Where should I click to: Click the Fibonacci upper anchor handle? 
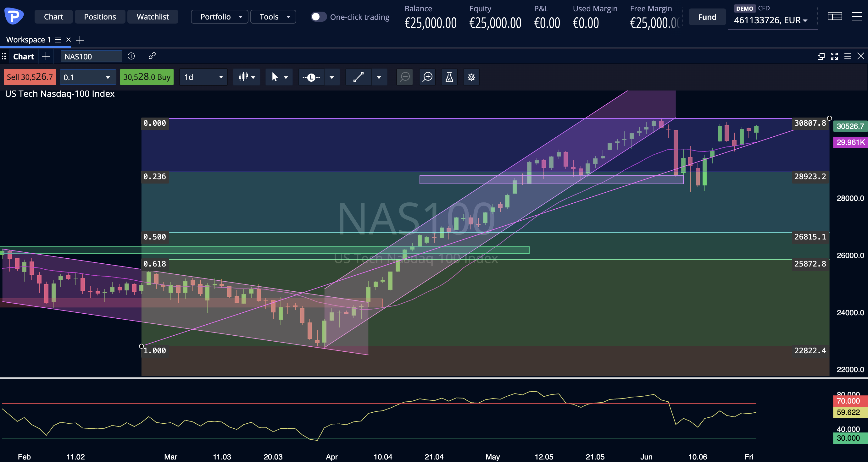829,118
